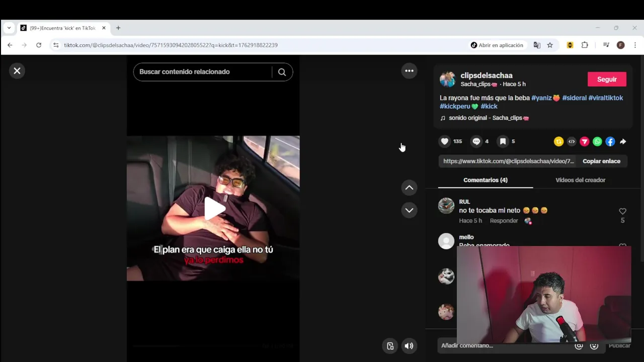Open the #kickperu hashtag
Viewport: 644px width, 362px height.
(458, 107)
